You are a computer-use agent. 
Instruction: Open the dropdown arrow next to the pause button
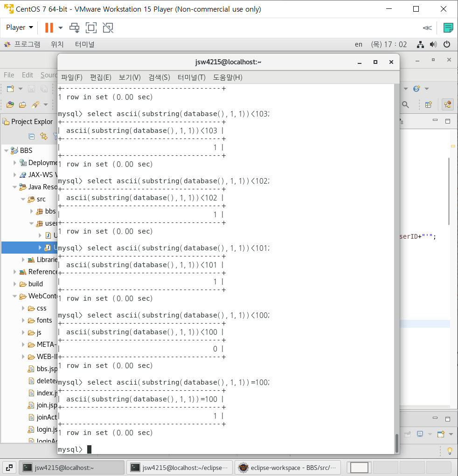tap(60, 28)
